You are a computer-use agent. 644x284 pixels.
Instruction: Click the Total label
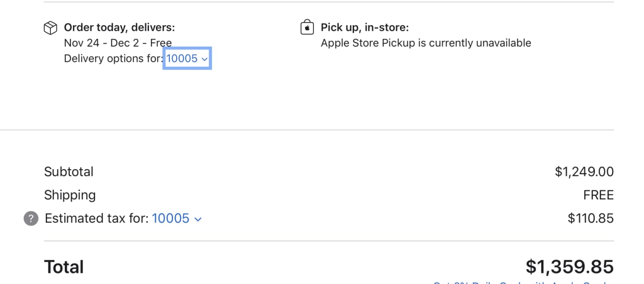coord(64,267)
